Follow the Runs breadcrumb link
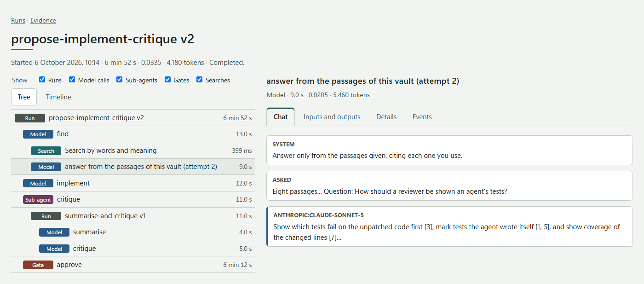 pyautogui.click(x=18, y=20)
